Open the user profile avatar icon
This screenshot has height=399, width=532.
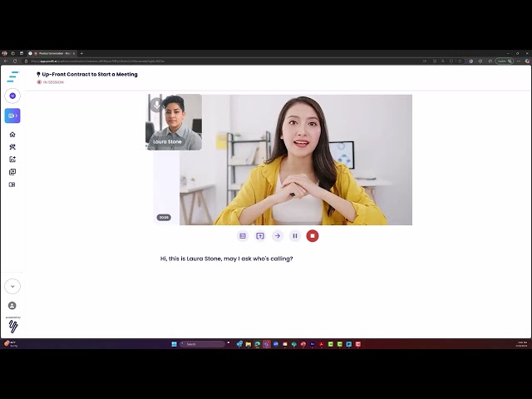pos(12,306)
